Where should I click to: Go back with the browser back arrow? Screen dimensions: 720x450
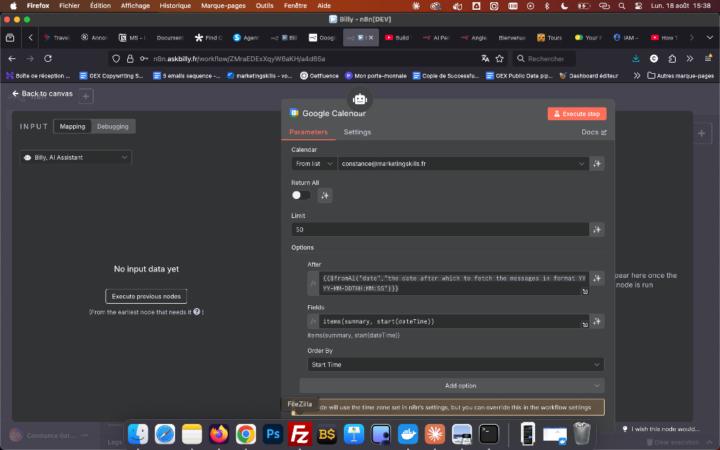(12, 59)
